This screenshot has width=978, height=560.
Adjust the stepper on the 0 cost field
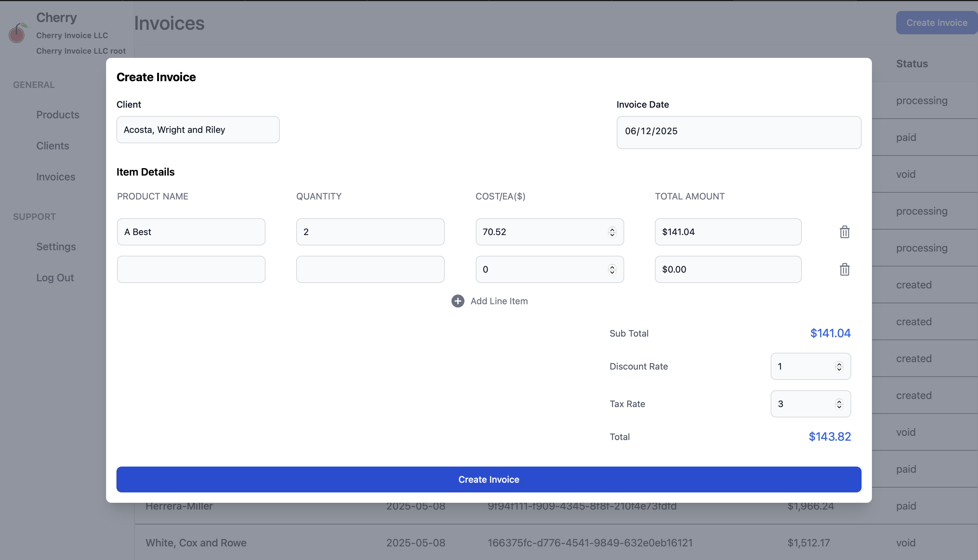point(612,269)
